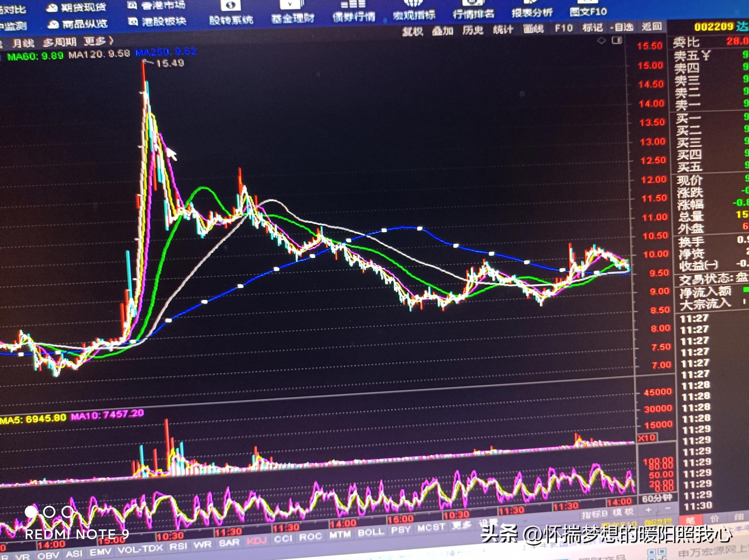Click F10 in chart toolbar
The width and height of the screenshot is (749, 560).
tap(563, 28)
